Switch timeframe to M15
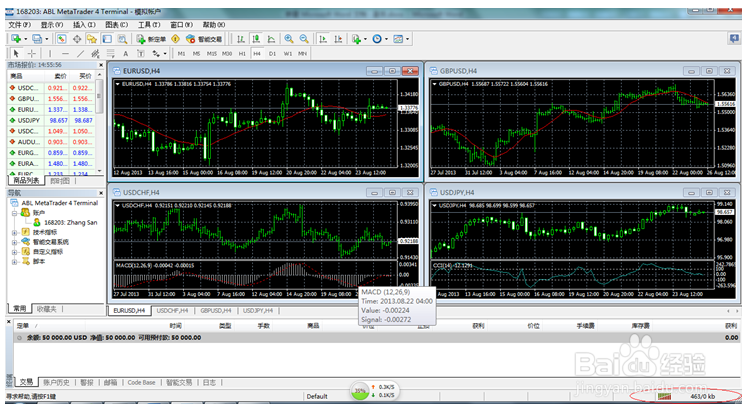Screen dimensions: 749x414 click(x=212, y=53)
